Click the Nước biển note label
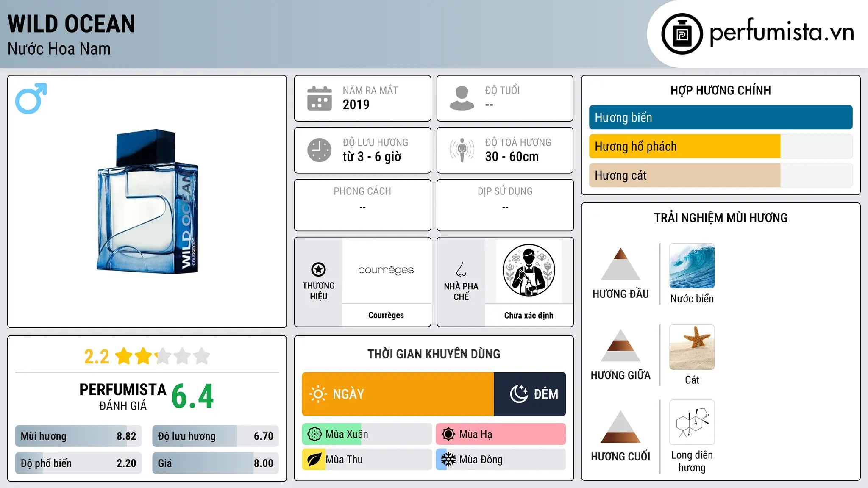This screenshot has width=868, height=488. [x=692, y=299]
